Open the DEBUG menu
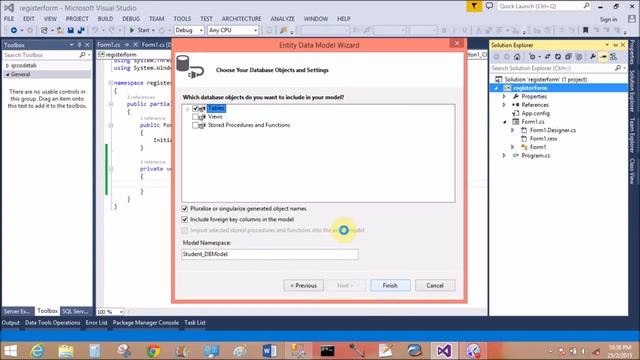The height and width of the screenshot is (360, 640). [131, 19]
